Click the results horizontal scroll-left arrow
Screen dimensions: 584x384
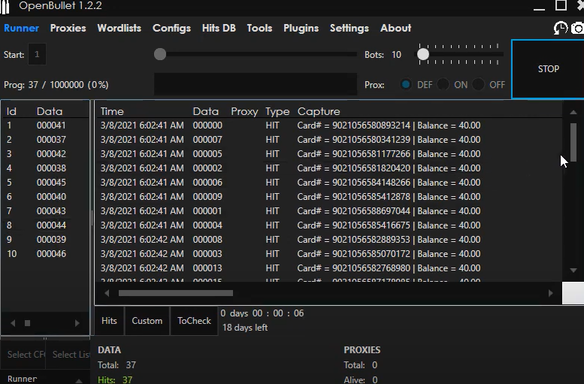(x=107, y=293)
